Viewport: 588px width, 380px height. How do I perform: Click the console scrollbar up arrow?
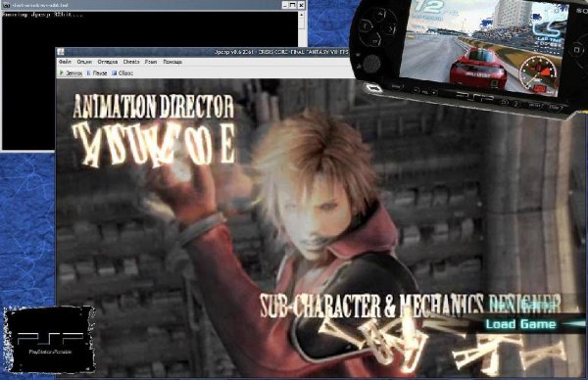point(301,15)
